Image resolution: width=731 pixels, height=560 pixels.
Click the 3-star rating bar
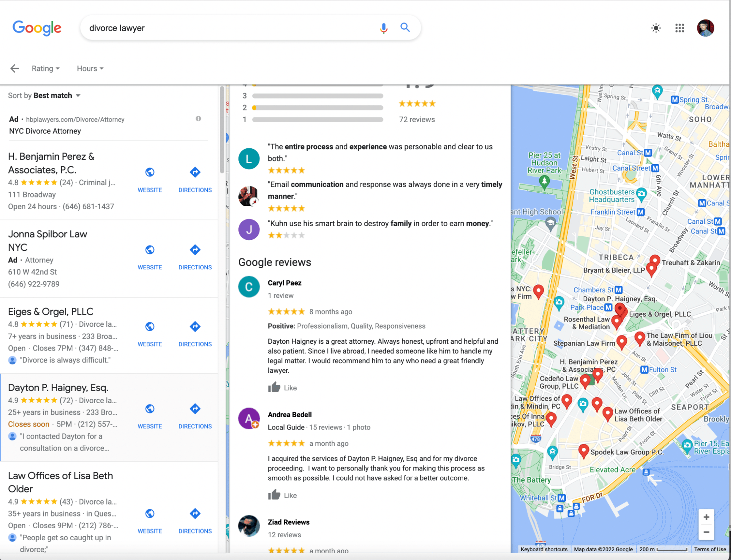[317, 96]
